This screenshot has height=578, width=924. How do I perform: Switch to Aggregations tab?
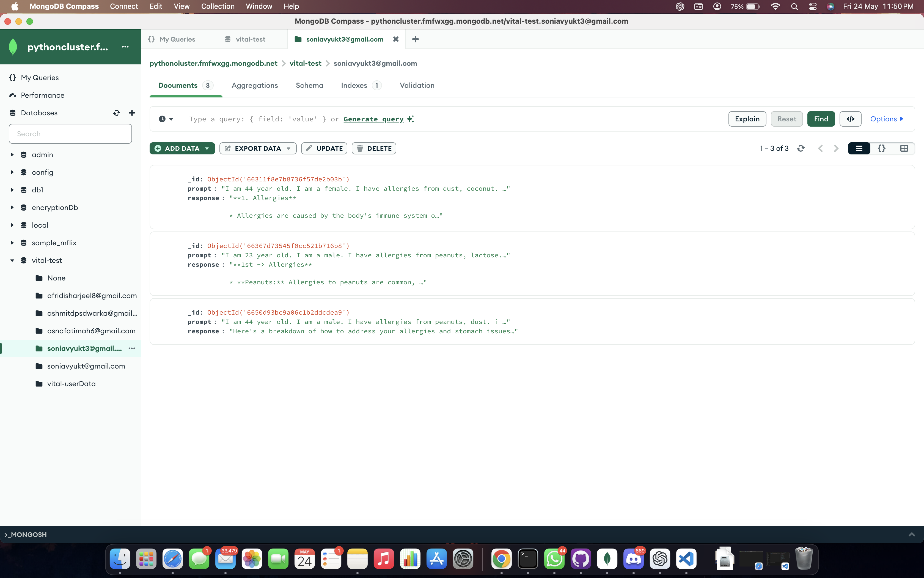[255, 85]
